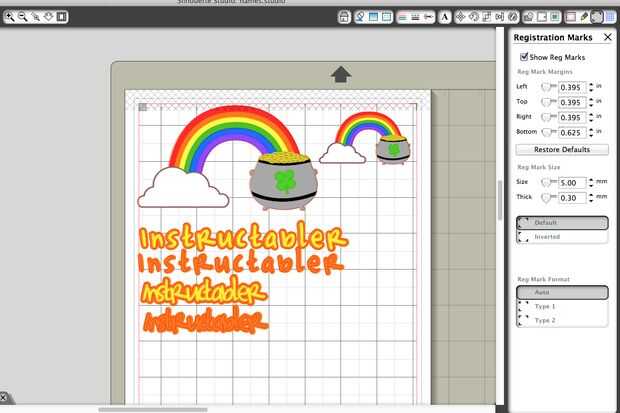Toggle the Show Reg Marks checkbox

(x=524, y=57)
